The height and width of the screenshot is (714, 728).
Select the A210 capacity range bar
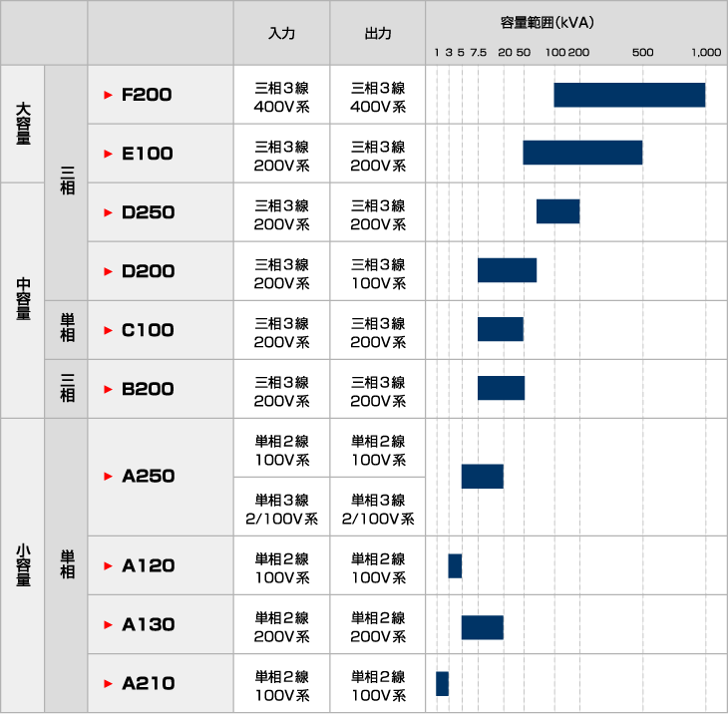tap(442, 684)
